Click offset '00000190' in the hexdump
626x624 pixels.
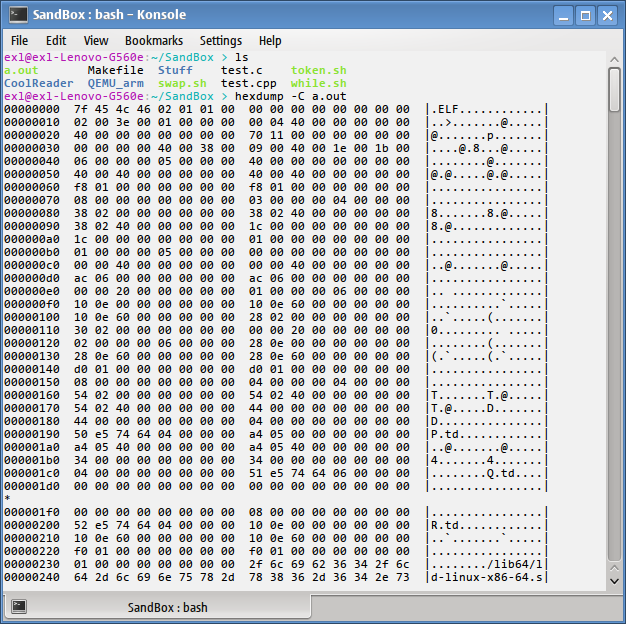(x=32, y=434)
